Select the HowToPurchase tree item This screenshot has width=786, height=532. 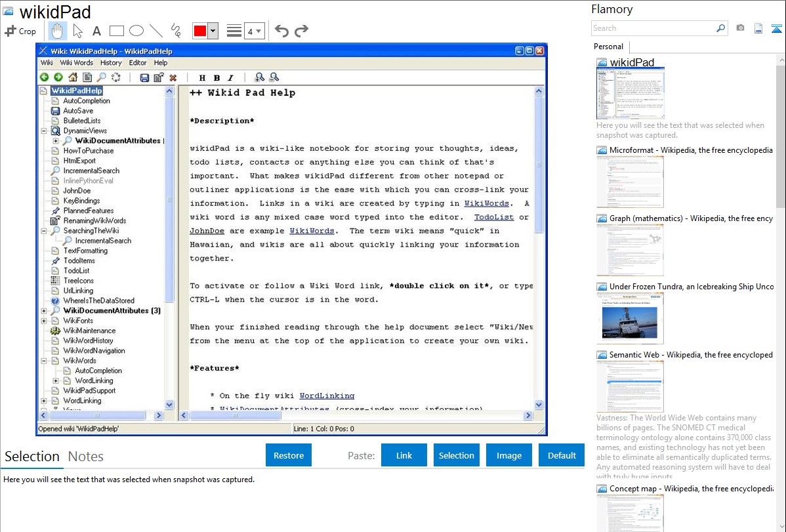click(88, 150)
